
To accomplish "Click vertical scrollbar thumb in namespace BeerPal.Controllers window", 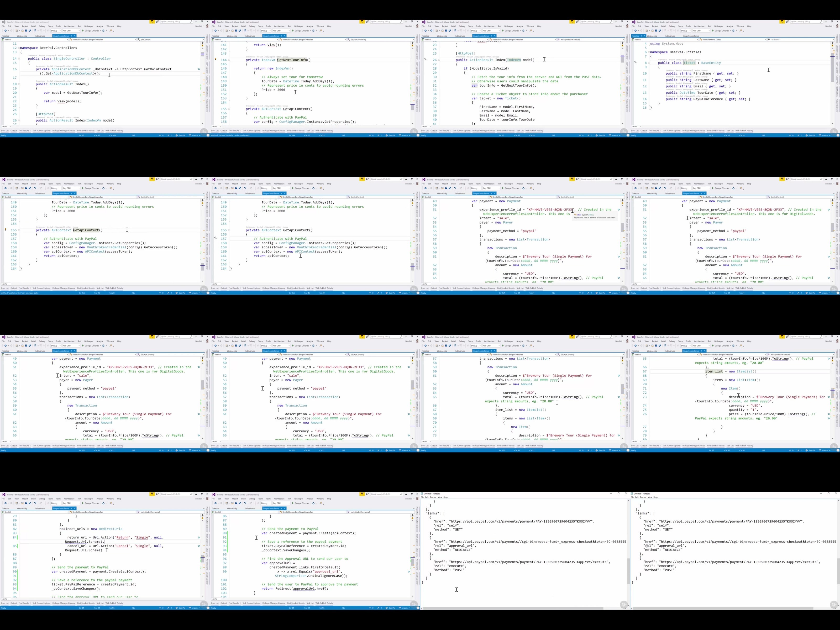I will pyautogui.click(x=202, y=54).
